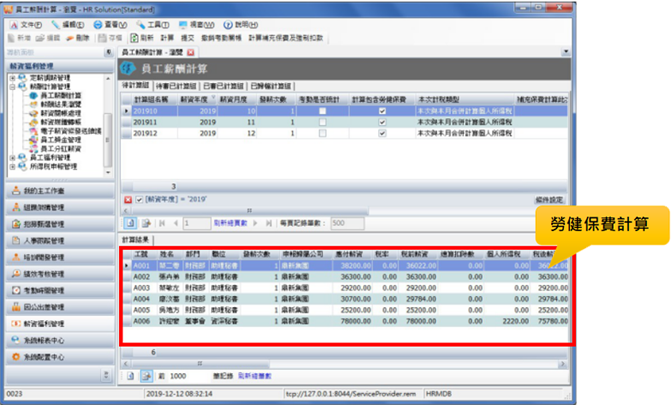Open 考勤時間管理 in the sidebar
This screenshot has height=405, width=671.
[45, 290]
